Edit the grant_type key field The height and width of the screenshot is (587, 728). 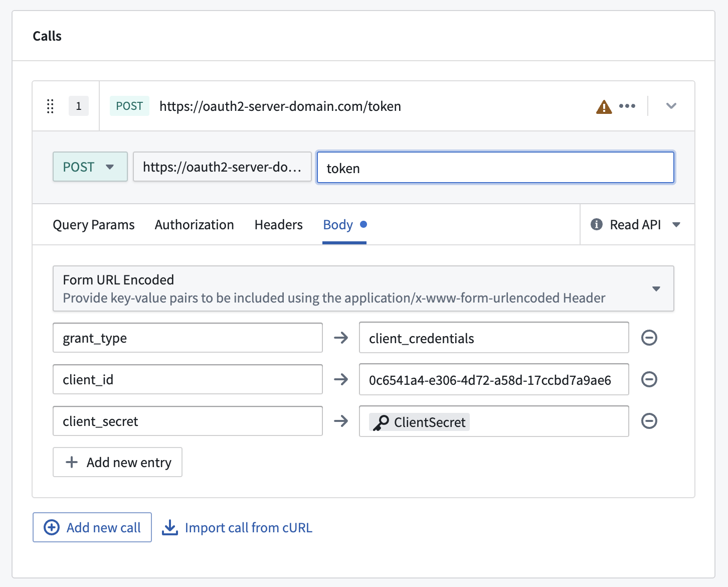pos(188,338)
